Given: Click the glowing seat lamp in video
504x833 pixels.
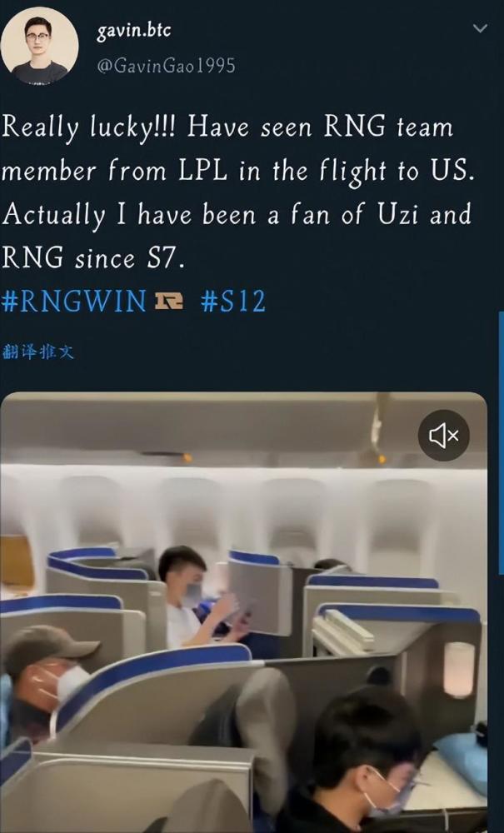Looking at the screenshot, I should [459, 670].
